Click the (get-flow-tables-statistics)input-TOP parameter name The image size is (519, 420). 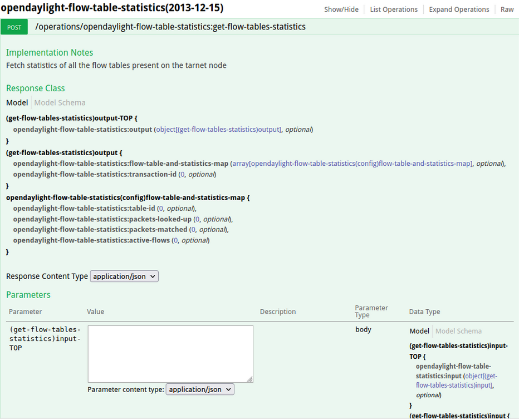click(x=45, y=339)
